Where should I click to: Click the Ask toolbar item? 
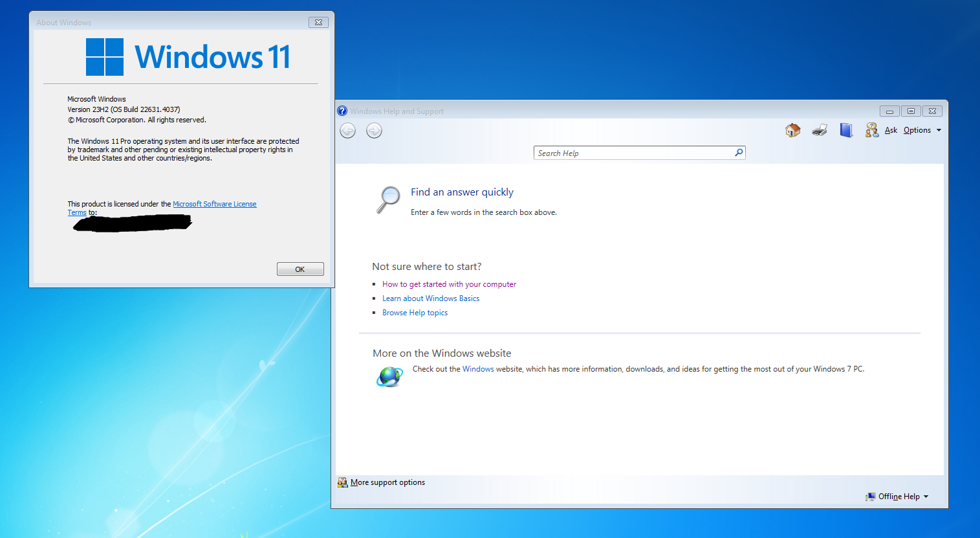tap(891, 130)
